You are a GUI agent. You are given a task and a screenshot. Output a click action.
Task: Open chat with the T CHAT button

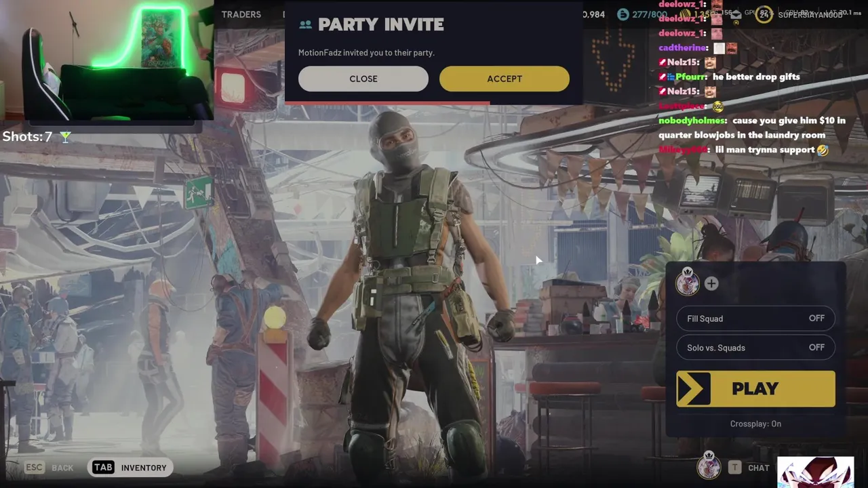click(749, 468)
